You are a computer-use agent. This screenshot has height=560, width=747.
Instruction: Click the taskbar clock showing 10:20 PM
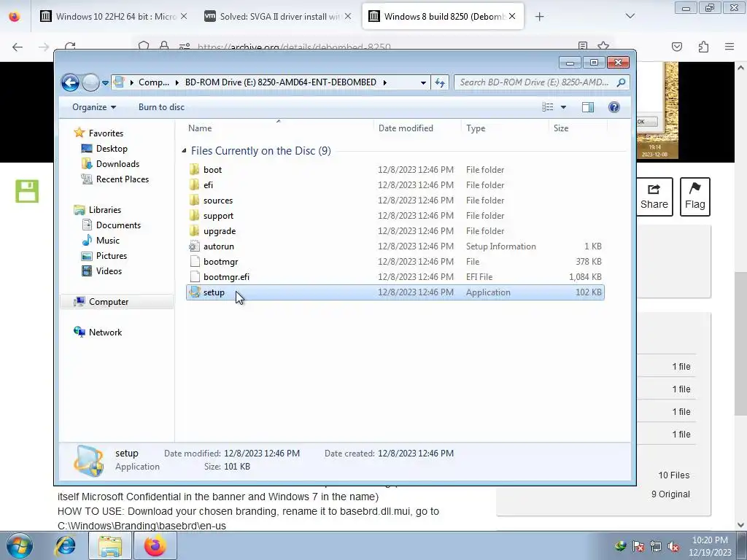pyautogui.click(x=709, y=546)
